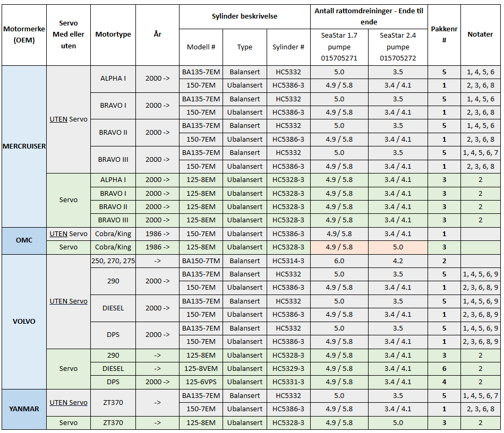
Task: Select package number '2' in the BA150-7TM row
Action: 444,261
